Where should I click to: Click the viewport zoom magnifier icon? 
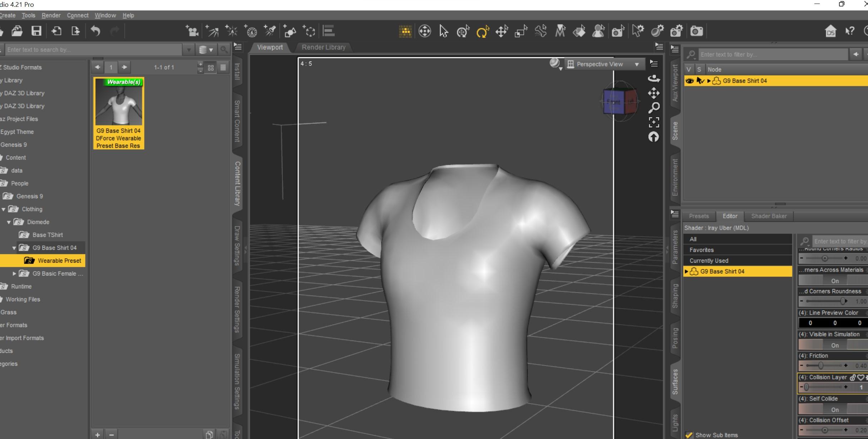654,108
